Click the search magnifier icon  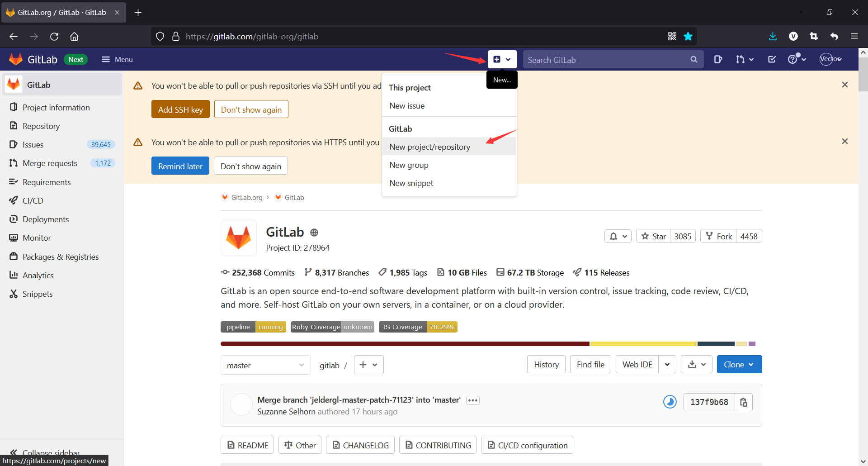(x=693, y=60)
